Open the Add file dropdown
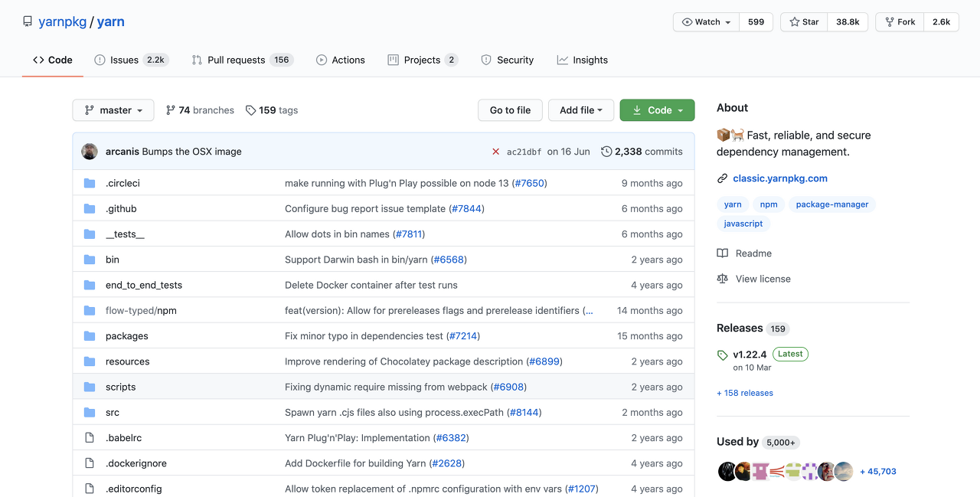The width and height of the screenshot is (980, 497). pos(581,110)
